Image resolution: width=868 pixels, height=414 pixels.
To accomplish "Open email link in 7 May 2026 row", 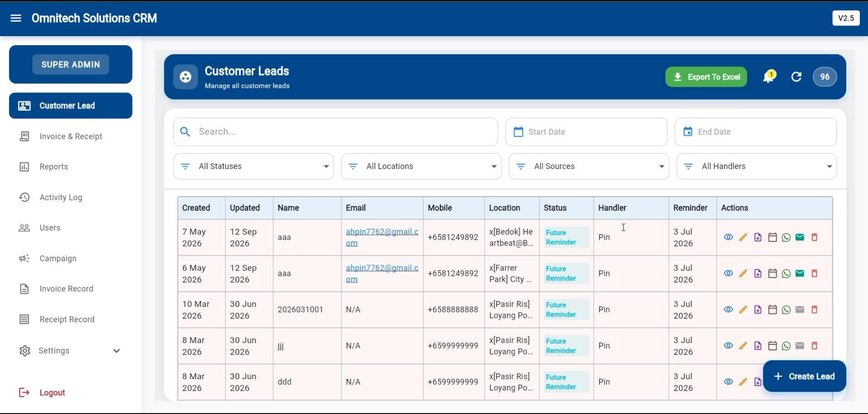I will coord(382,237).
